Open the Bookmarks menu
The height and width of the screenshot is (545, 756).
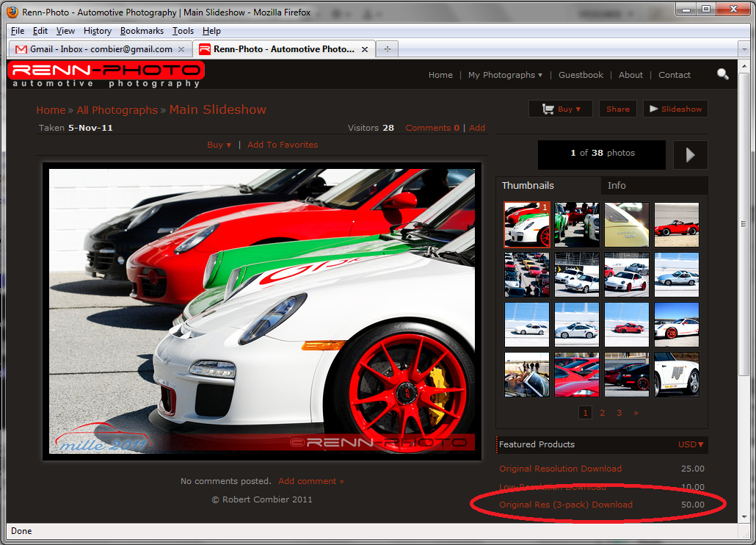(x=142, y=31)
